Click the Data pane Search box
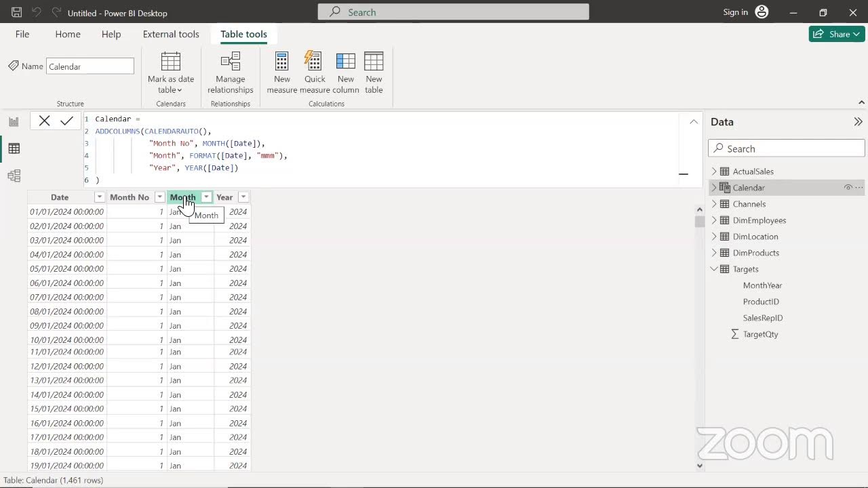 [x=787, y=148]
